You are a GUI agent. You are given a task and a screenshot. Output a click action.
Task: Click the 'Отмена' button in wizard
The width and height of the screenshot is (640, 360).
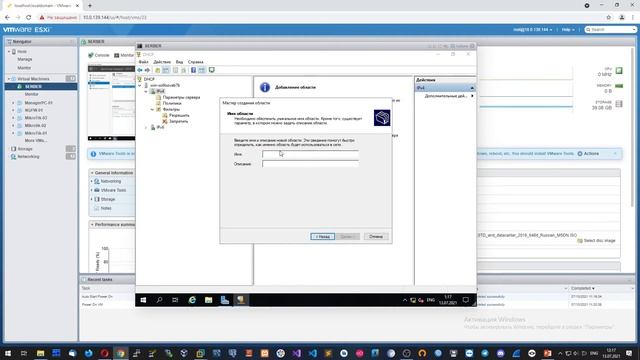click(376, 237)
